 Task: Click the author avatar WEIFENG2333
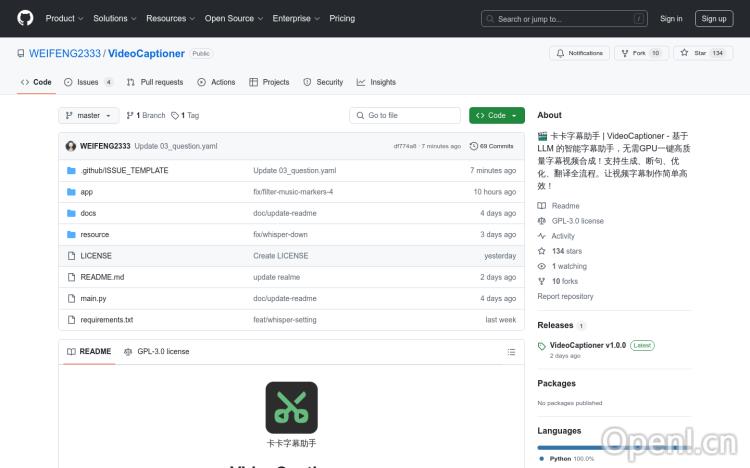tap(71, 146)
